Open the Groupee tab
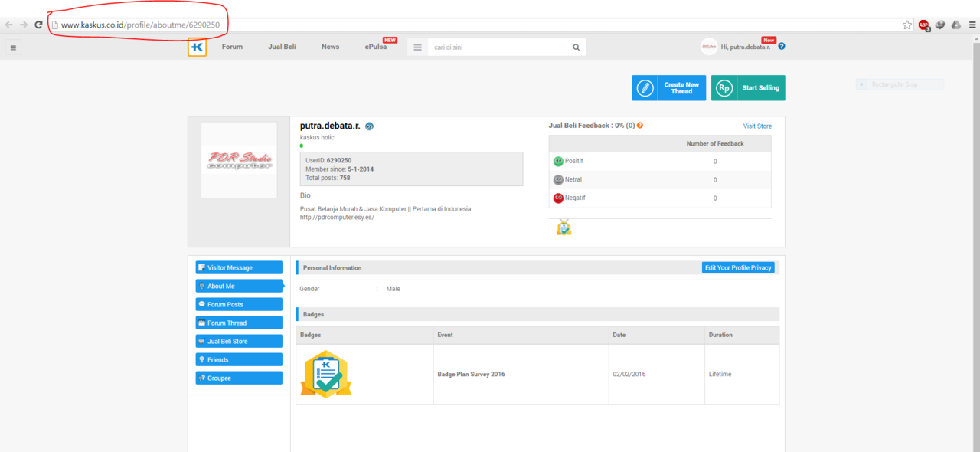The image size is (980, 452). [239, 378]
